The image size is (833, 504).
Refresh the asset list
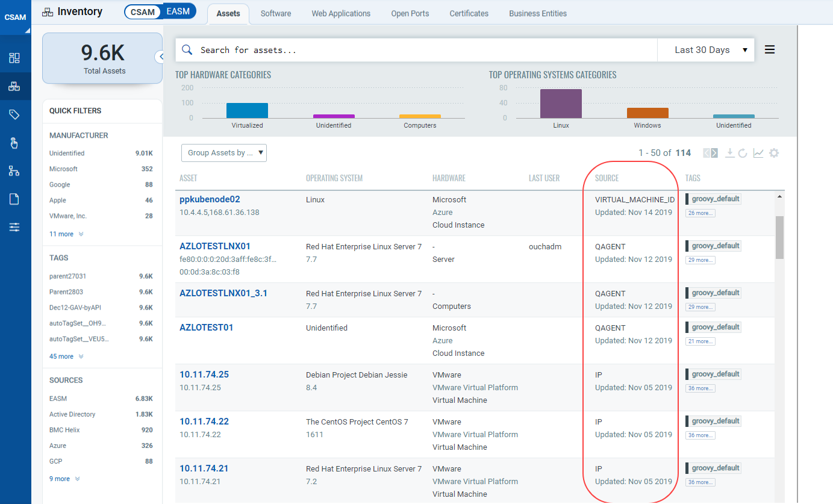pos(743,154)
